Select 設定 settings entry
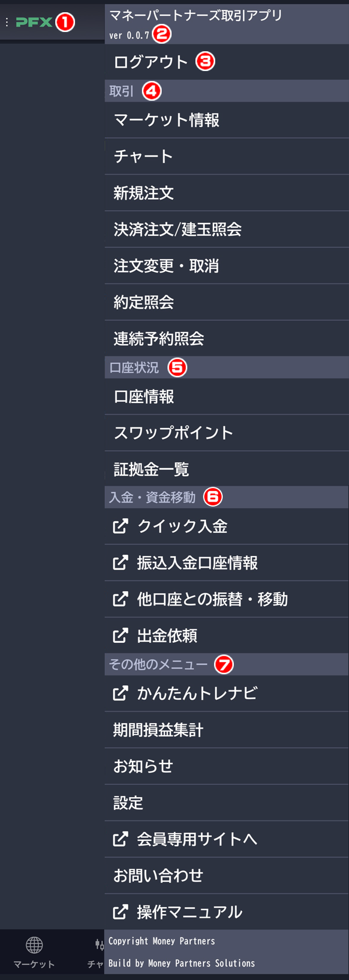The width and height of the screenshot is (349, 980). [227, 802]
